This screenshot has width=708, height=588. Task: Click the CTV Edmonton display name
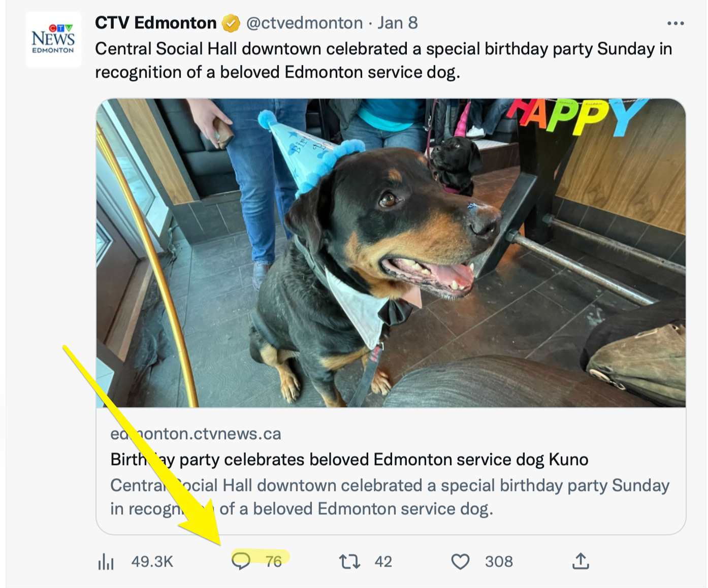pos(155,23)
